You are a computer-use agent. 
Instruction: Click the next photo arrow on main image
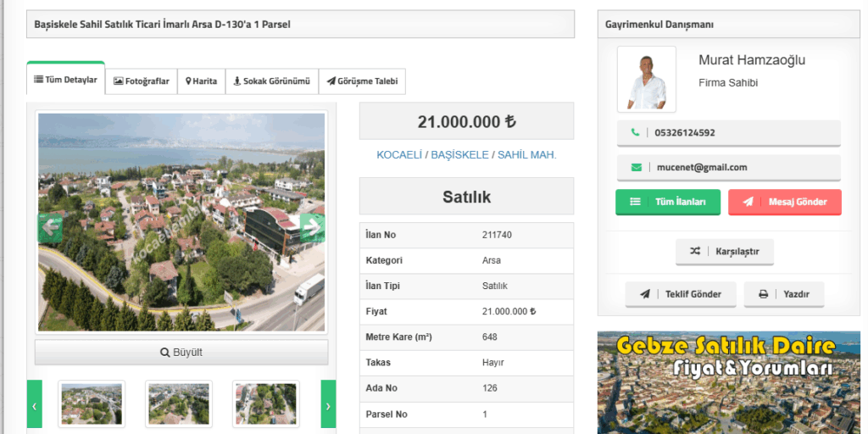[311, 226]
